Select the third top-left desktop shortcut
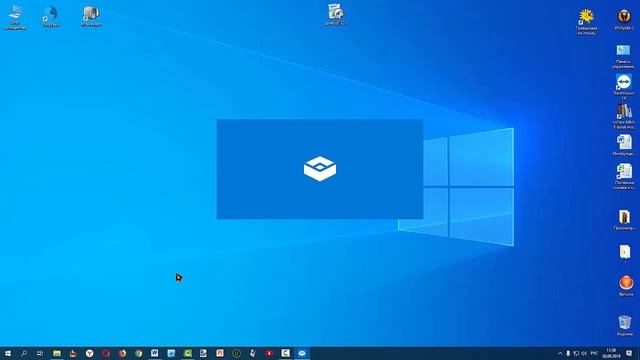This screenshot has height=360, width=640. pos(91,17)
